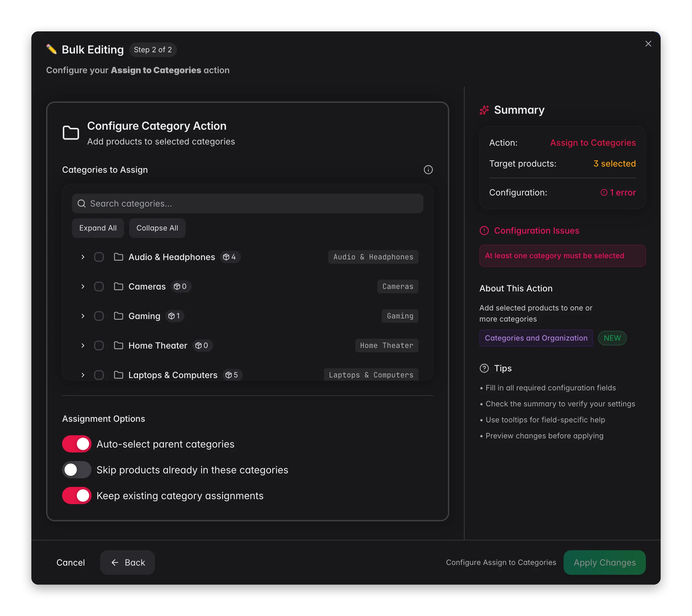Expand the Gaming category
This screenshot has height=616, width=692.
coord(83,316)
